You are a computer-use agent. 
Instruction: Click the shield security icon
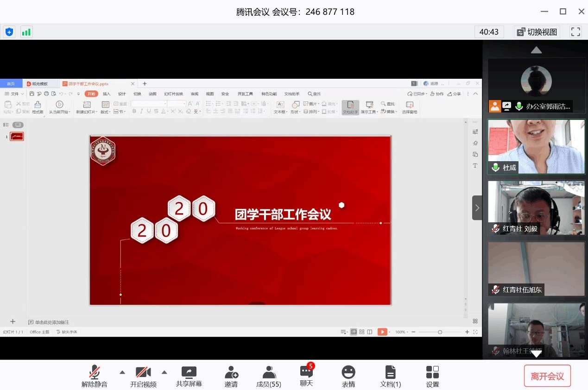pos(9,32)
